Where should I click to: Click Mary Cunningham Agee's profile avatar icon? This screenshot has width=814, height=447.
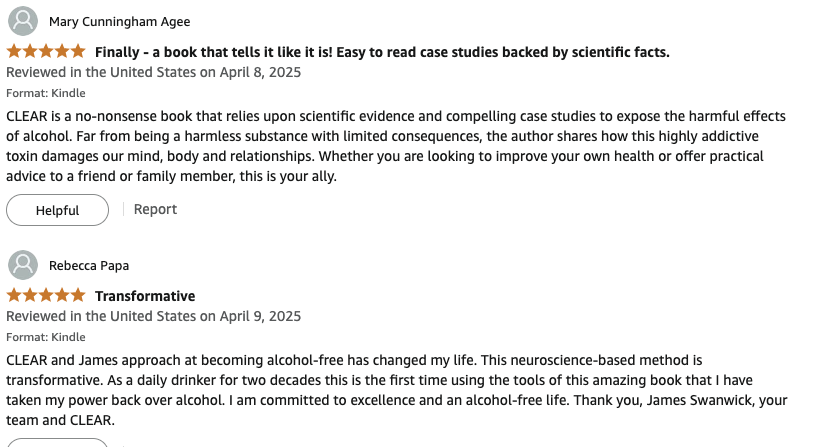23,21
